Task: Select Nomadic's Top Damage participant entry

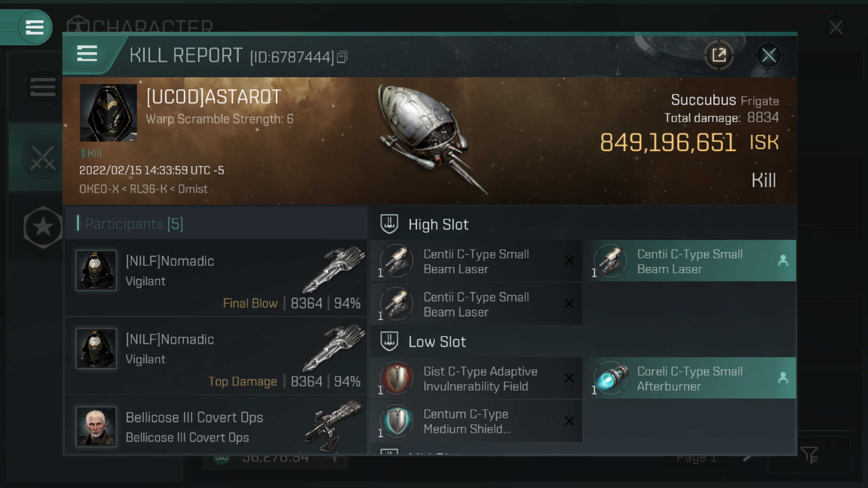Action: pyautogui.click(x=216, y=356)
